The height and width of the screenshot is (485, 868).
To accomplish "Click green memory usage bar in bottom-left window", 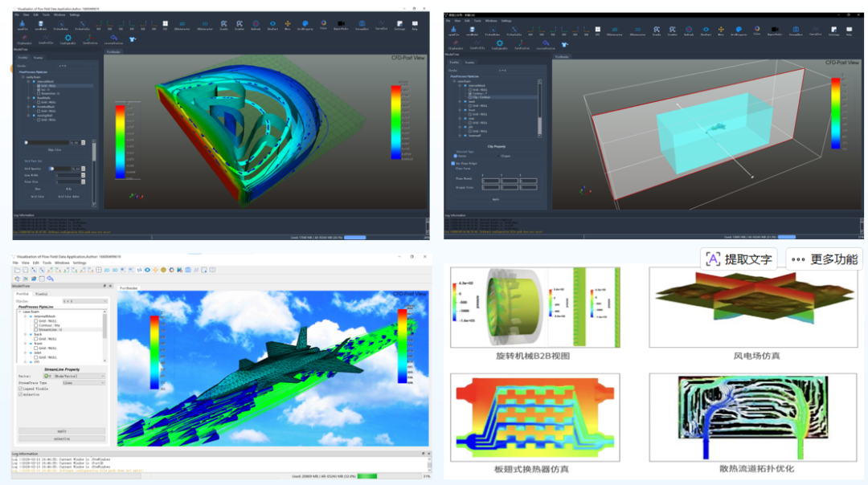I will click(x=367, y=475).
